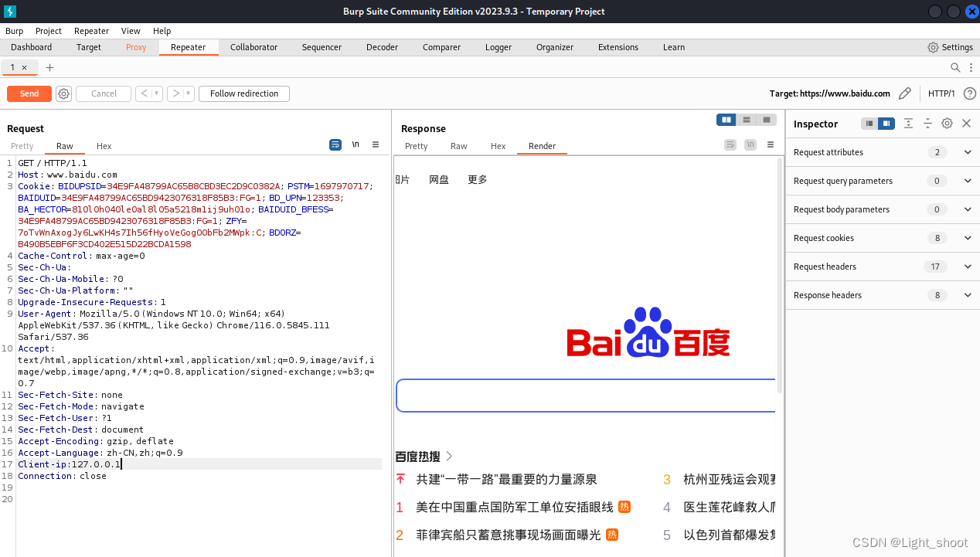Open response pane hamburger menu

click(x=771, y=144)
